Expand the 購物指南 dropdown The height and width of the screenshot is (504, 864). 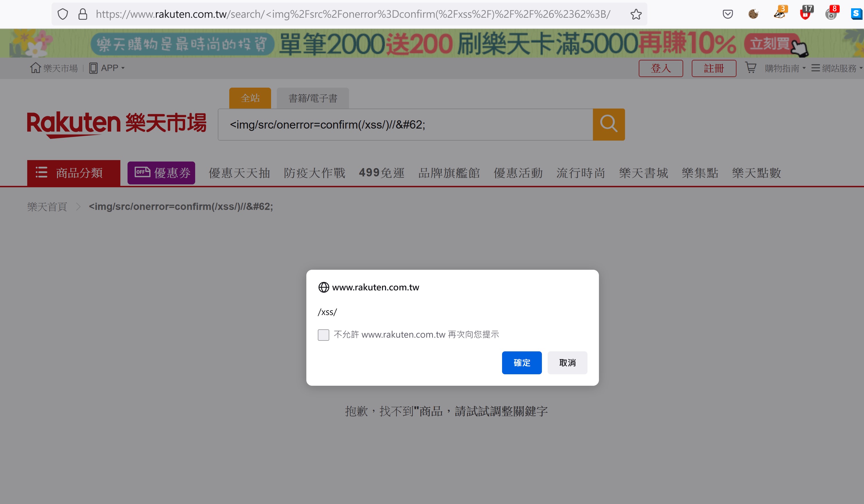point(785,68)
